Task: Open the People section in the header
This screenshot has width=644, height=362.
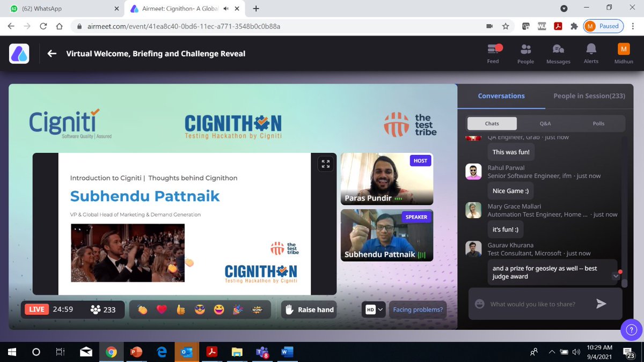Action: pos(525,49)
